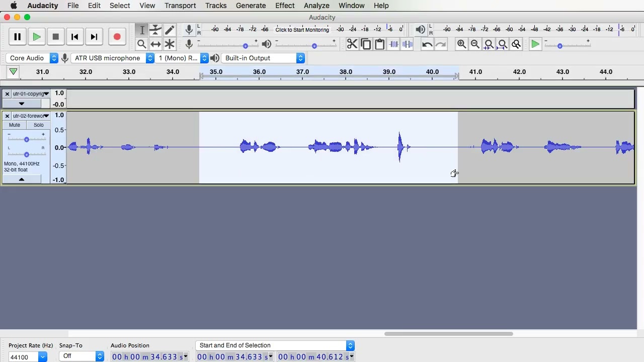
Task: Open the Edit menu
Action: click(94, 6)
